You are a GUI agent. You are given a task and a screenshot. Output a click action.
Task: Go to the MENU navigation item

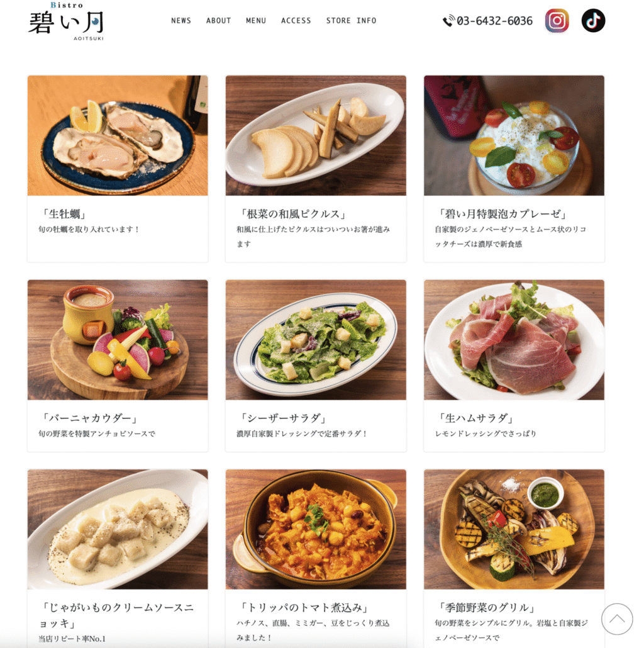256,21
